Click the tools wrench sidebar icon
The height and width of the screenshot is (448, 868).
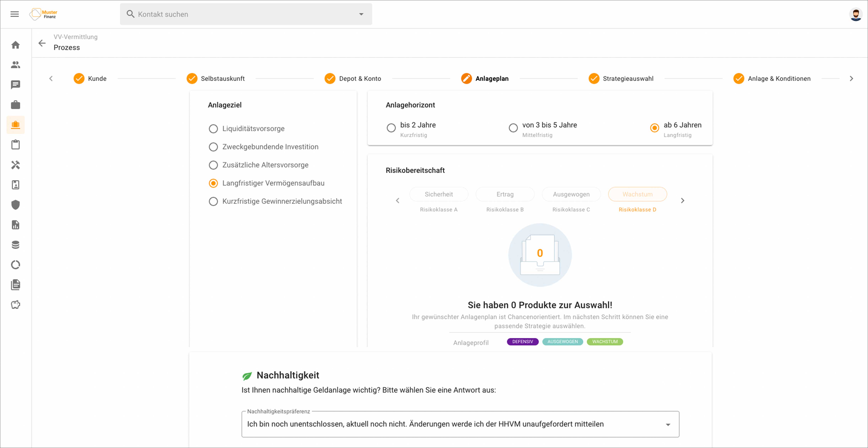tap(15, 165)
